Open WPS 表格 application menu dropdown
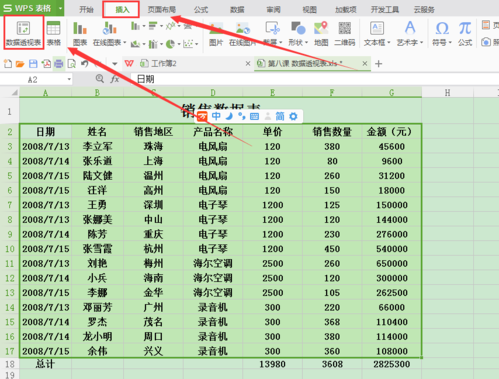 (60, 8)
